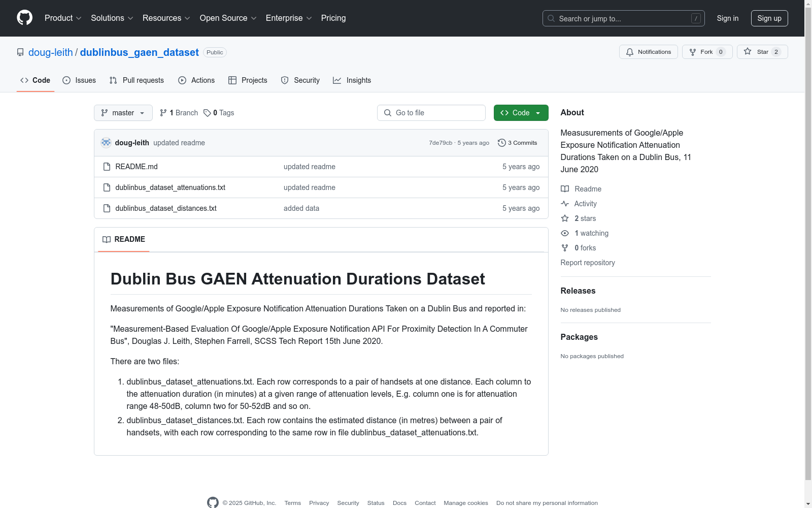Click the 7de79cb commit hash
812x508 pixels.
(441, 143)
